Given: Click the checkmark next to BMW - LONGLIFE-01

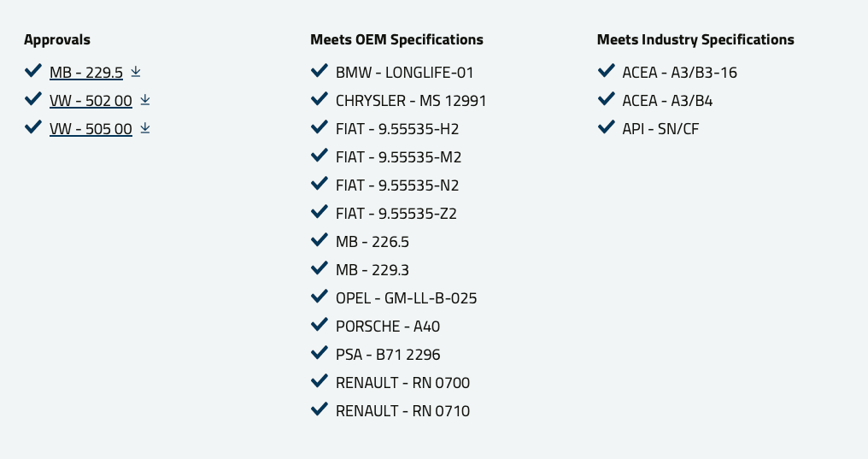Looking at the screenshot, I should pos(320,70).
